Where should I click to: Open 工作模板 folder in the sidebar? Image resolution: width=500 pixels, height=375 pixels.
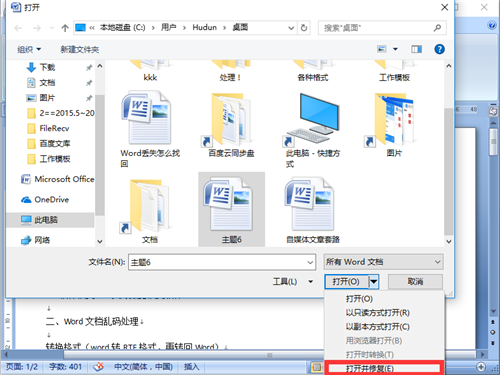pyautogui.click(x=49, y=159)
